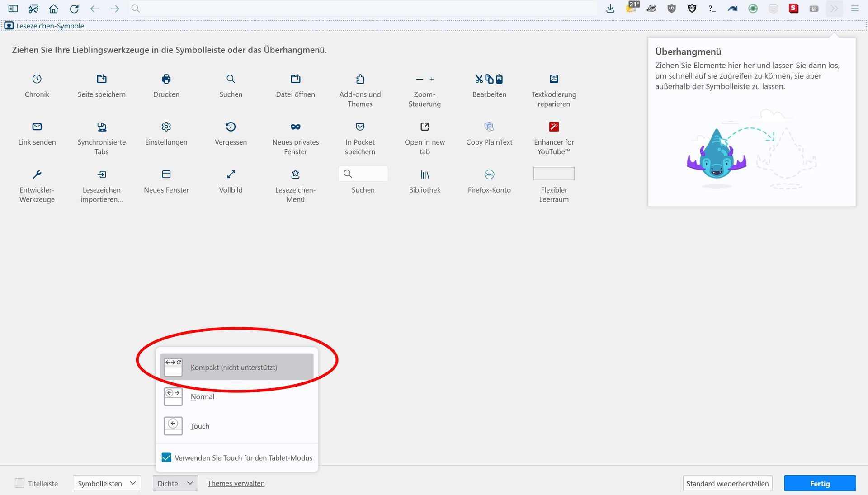
Task: Select the Bibliothek library icon
Action: click(425, 174)
